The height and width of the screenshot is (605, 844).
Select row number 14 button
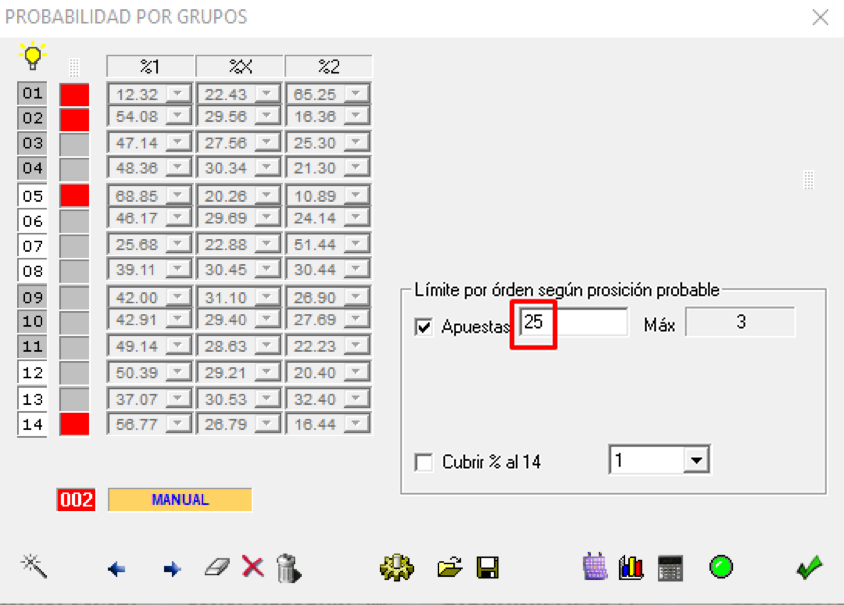point(32,424)
